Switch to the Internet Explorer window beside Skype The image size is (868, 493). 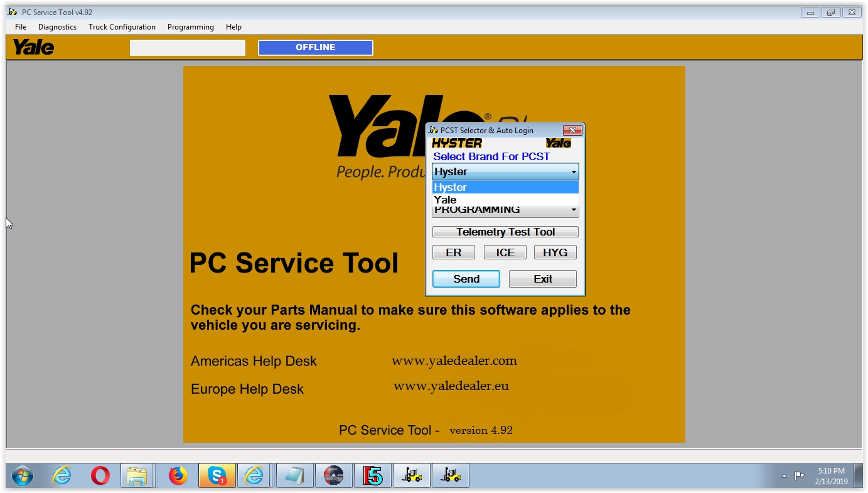pos(254,476)
